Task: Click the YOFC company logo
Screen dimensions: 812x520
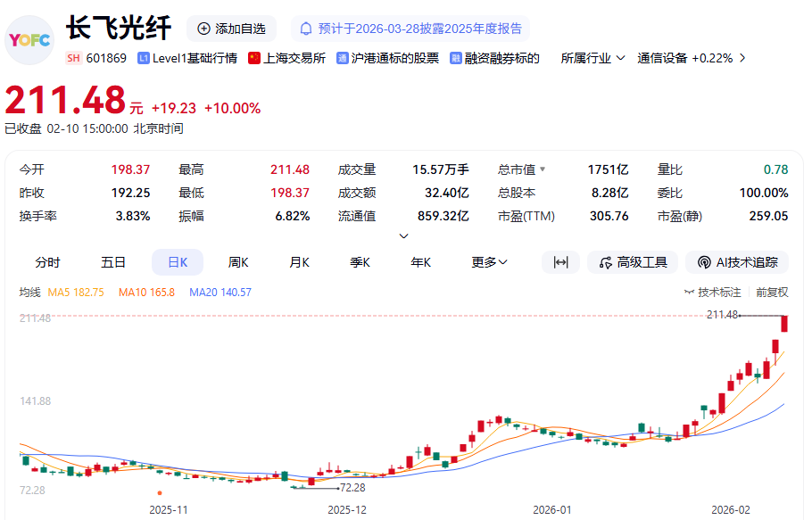Action: tap(29, 39)
